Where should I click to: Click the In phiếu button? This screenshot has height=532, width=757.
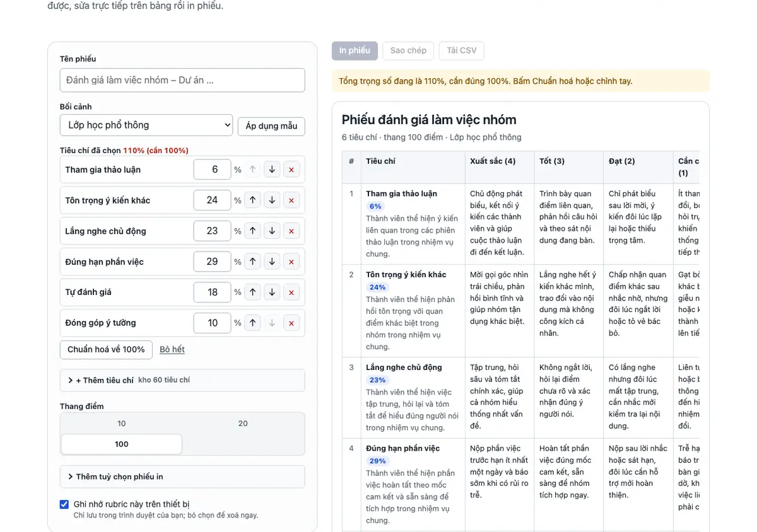(355, 50)
